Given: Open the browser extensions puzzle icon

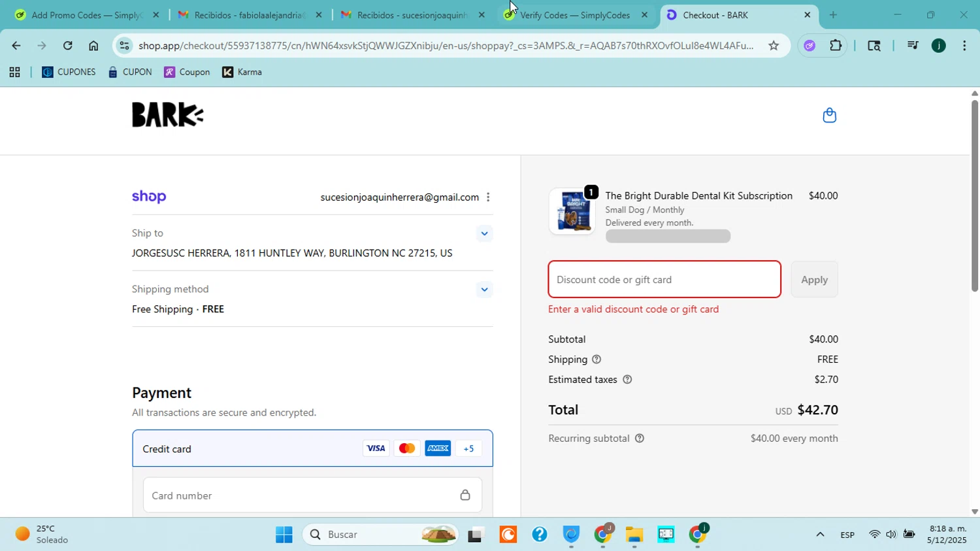Looking at the screenshot, I should coord(836,45).
